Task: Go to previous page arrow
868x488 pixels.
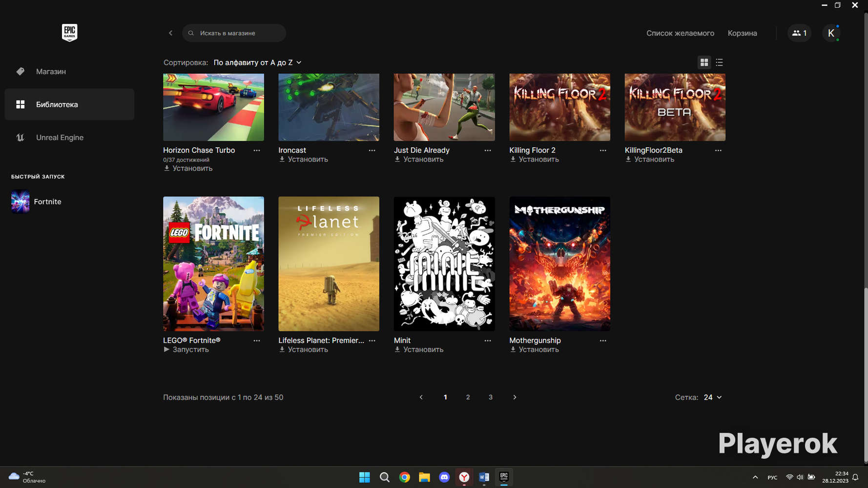Action: click(x=421, y=397)
